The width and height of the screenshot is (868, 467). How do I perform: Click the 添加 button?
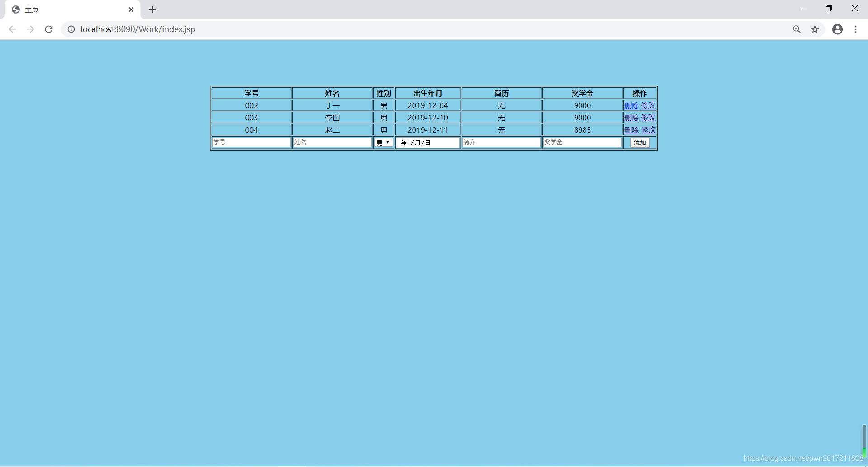coord(640,143)
